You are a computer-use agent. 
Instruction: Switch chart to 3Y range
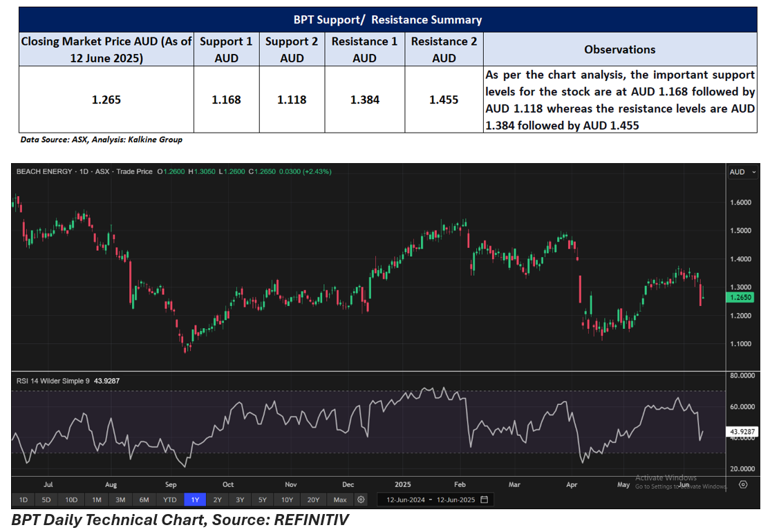(x=240, y=500)
